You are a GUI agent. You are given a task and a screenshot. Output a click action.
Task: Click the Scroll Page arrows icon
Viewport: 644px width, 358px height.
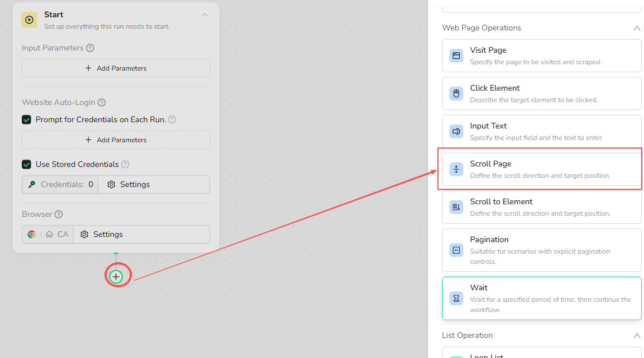point(456,169)
